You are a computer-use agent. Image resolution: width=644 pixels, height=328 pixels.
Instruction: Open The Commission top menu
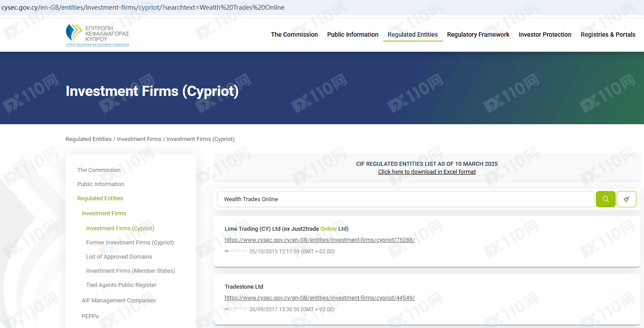(294, 34)
